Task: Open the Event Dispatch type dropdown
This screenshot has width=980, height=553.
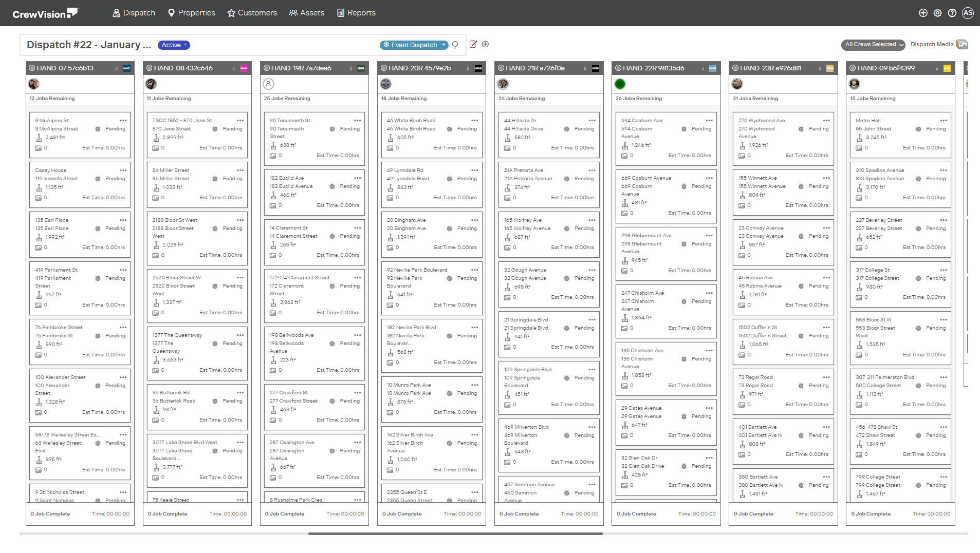Action: point(414,45)
